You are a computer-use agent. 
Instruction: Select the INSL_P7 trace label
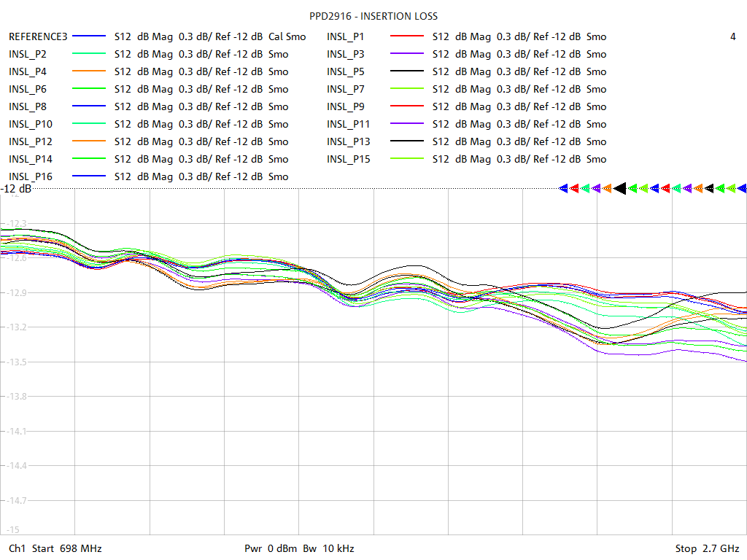(x=345, y=89)
